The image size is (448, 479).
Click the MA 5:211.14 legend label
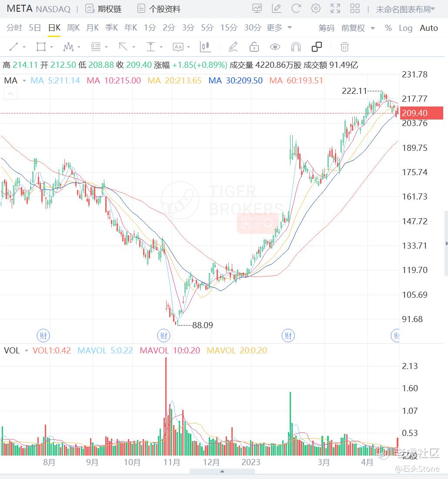[x=55, y=81]
